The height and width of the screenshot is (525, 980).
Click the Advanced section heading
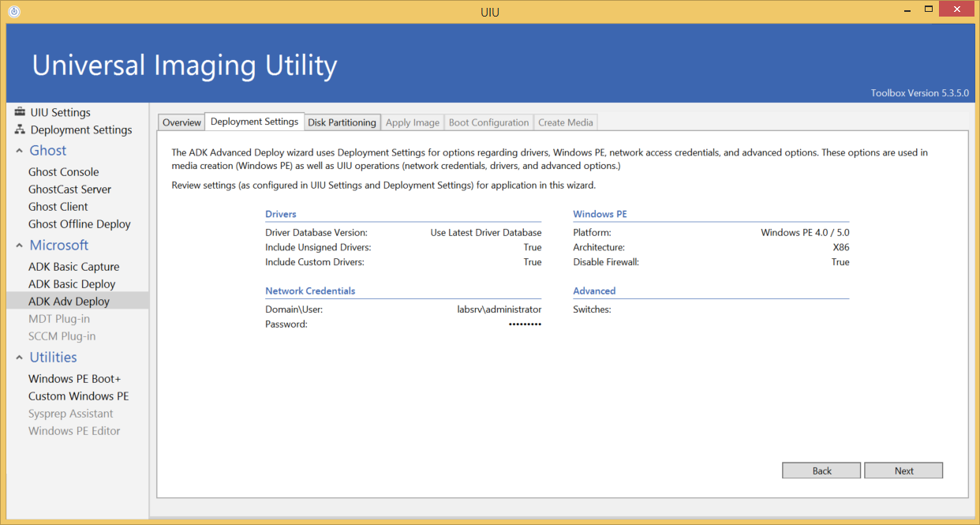[594, 291]
